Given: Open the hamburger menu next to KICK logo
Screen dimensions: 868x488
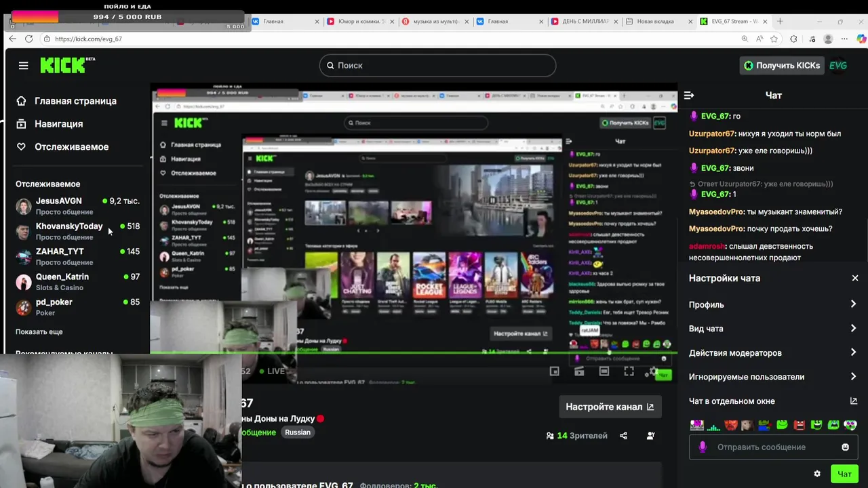Looking at the screenshot, I should coord(23,66).
